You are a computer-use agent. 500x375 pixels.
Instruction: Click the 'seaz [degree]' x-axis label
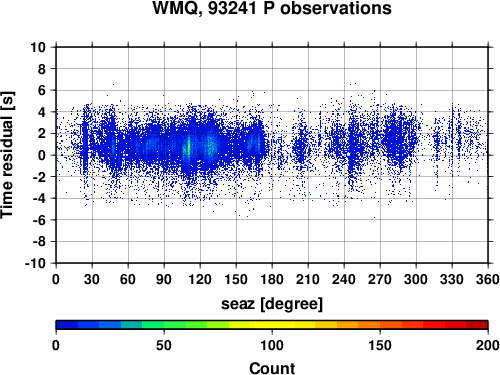point(272,304)
